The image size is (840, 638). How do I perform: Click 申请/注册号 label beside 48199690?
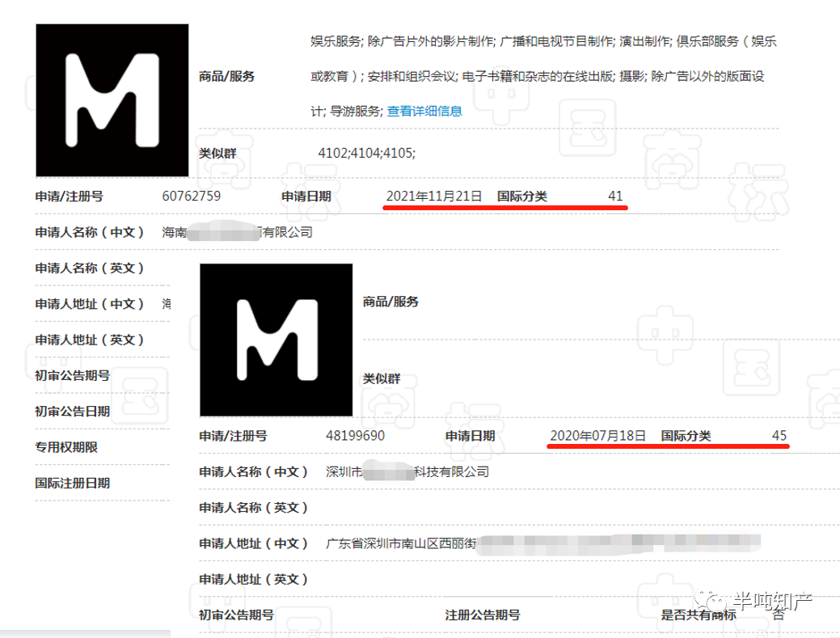tap(233, 436)
